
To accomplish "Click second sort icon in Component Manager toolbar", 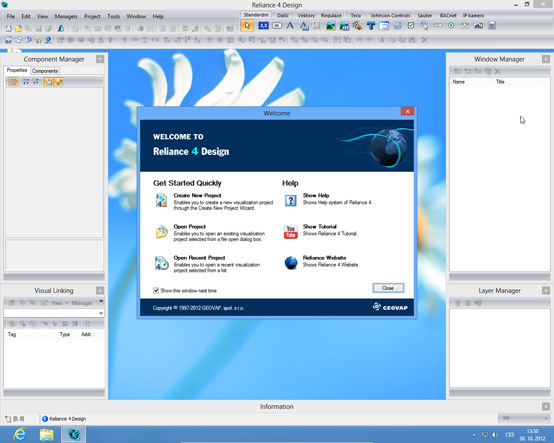I will [36, 82].
